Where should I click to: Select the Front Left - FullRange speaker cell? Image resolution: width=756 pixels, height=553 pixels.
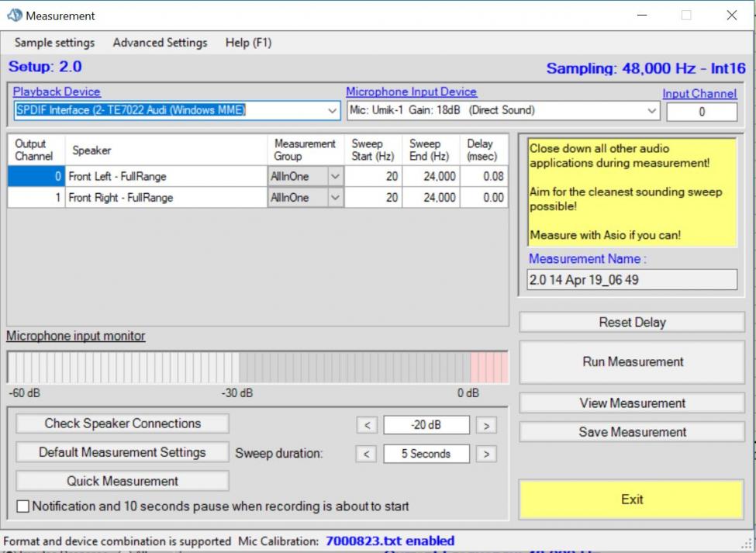click(166, 177)
